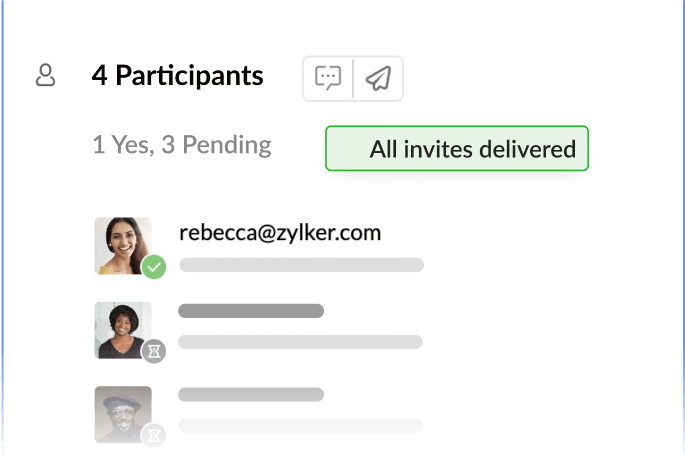Open Rebecca's profile photo
The height and width of the screenshot is (462, 685).
(x=121, y=244)
